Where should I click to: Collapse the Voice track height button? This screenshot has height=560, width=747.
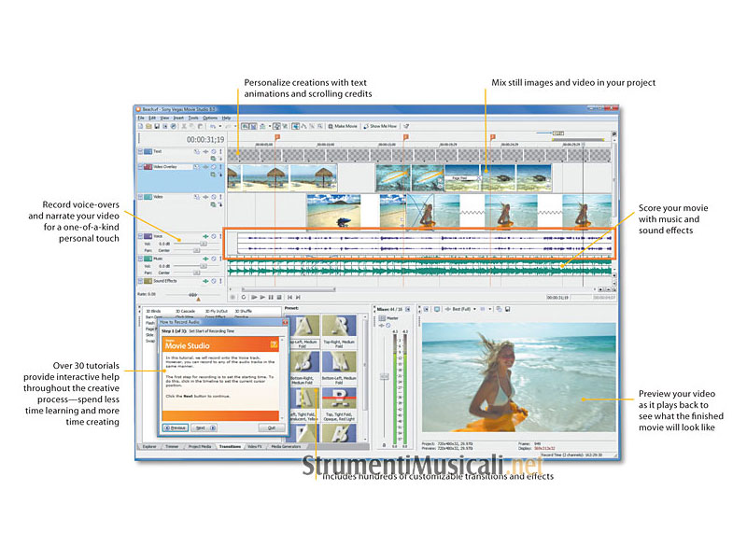point(141,237)
